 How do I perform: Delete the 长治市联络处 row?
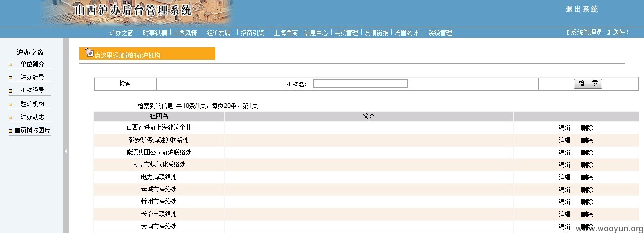point(587,214)
